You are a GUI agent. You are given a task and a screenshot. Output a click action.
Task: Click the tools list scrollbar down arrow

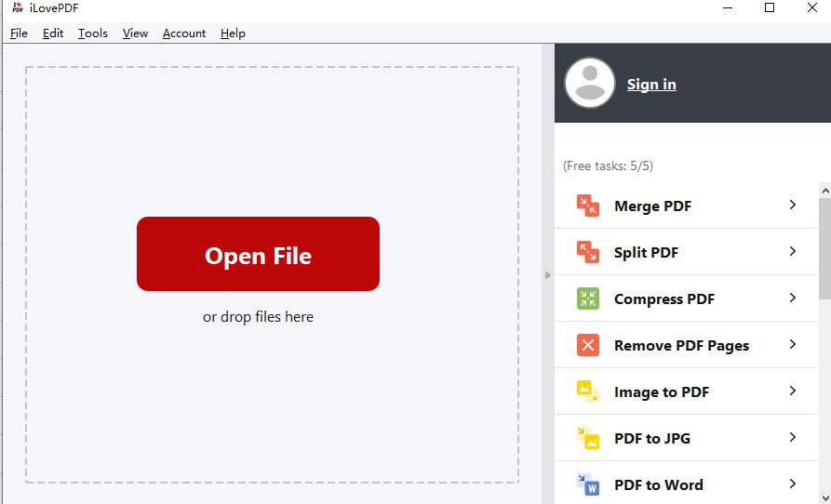[x=825, y=498]
